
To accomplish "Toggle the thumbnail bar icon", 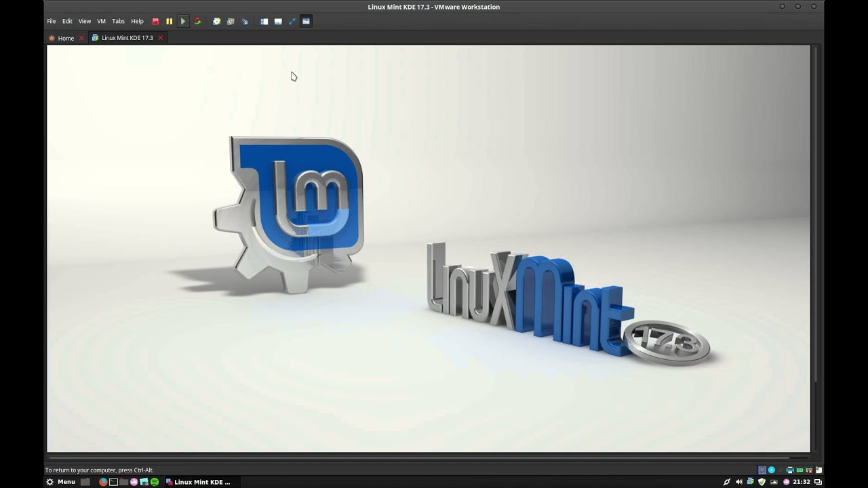I will click(278, 21).
